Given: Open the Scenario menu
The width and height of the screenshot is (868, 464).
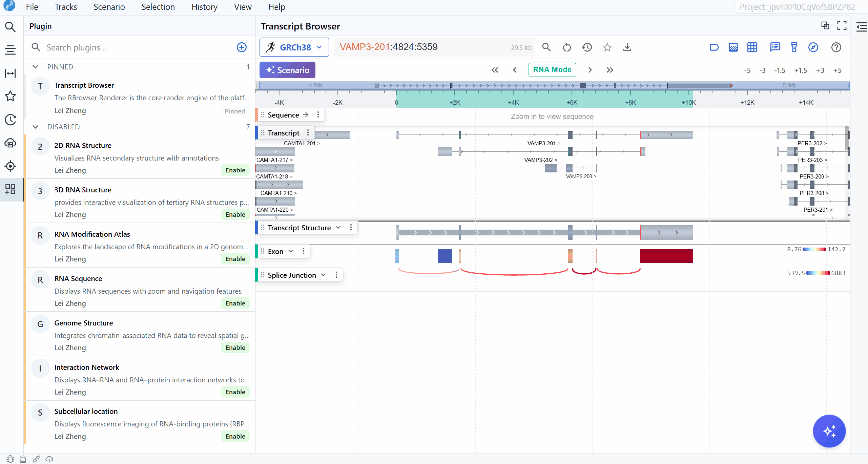Looking at the screenshot, I should pos(109,7).
